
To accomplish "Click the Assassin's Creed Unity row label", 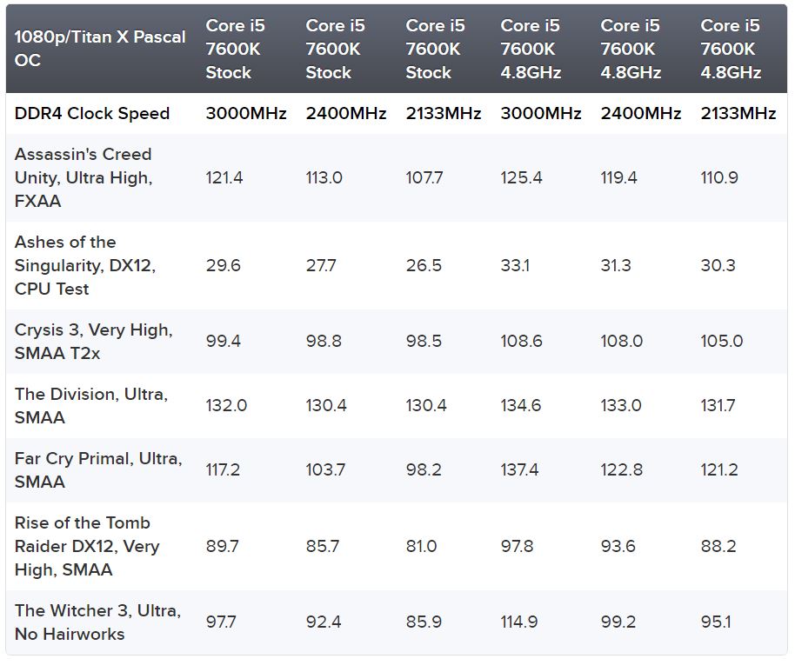I will [84, 177].
